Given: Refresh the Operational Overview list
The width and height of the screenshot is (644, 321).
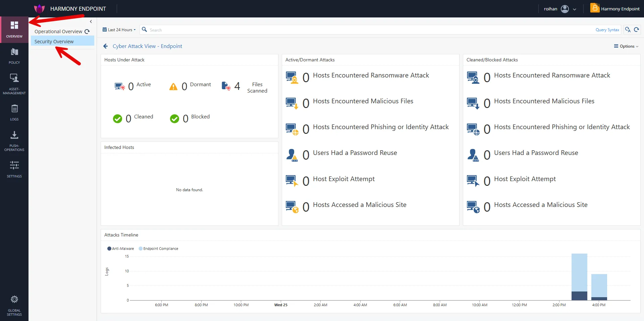Looking at the screenshot, I should (x=87, y=31).
